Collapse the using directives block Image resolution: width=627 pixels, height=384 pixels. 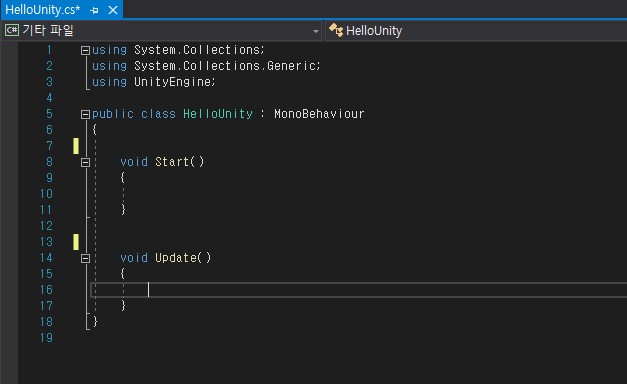click(85, 50)
